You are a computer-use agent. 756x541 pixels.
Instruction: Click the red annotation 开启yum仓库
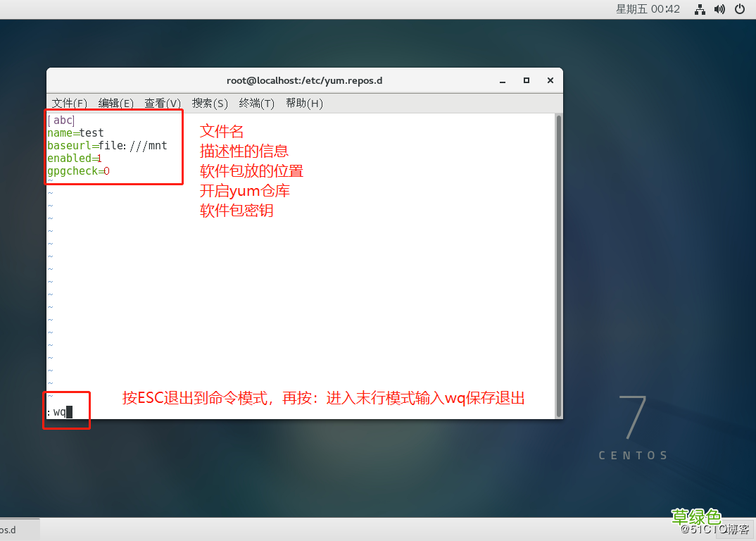click(245, 190)
